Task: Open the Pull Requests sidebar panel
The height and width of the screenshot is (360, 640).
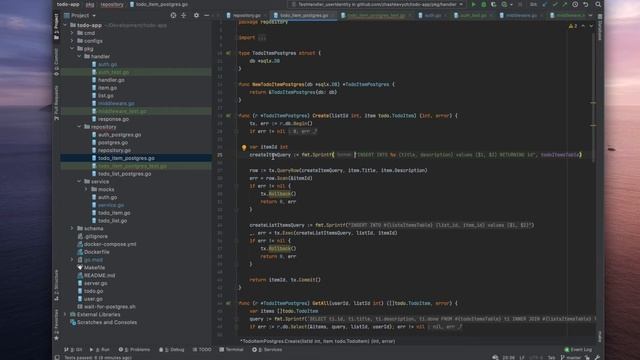Action: coord(56,102)
